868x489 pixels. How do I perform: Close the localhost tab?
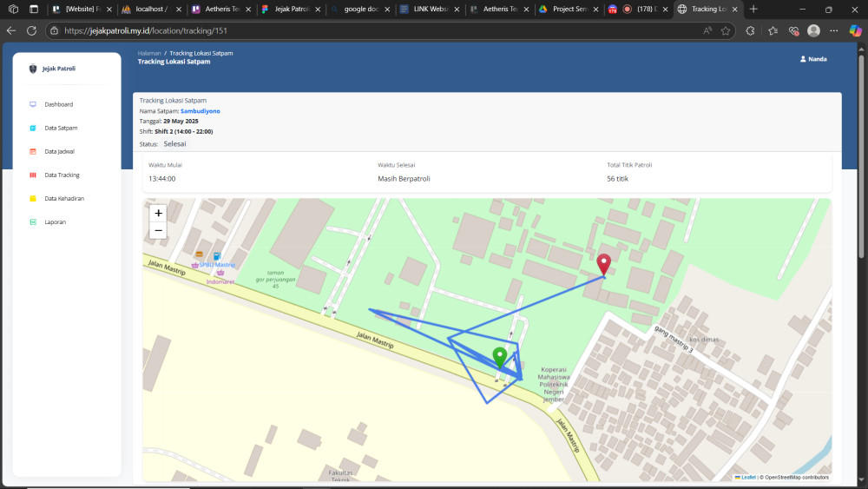click(179, 9)
